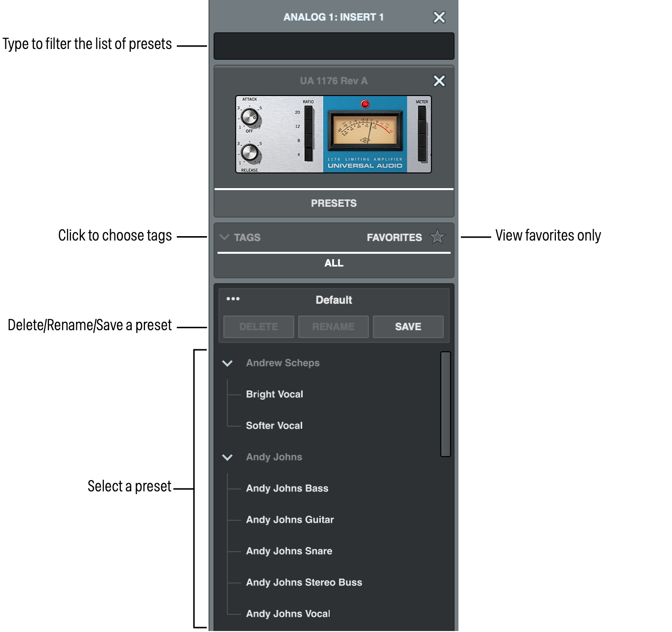This screenshot has width=672, height=632.
Task: Choose the Andy Johns Guitar preset
Action: coord(290,520)
